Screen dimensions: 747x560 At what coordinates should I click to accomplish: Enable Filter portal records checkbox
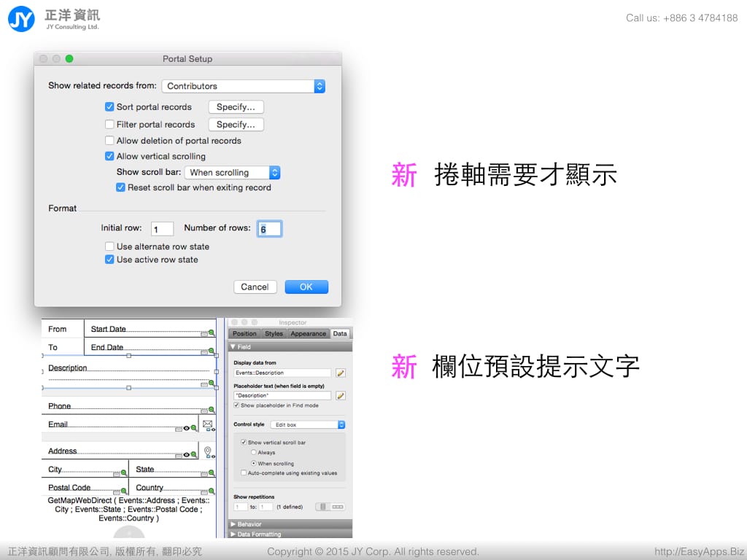[x=109, y=125]
